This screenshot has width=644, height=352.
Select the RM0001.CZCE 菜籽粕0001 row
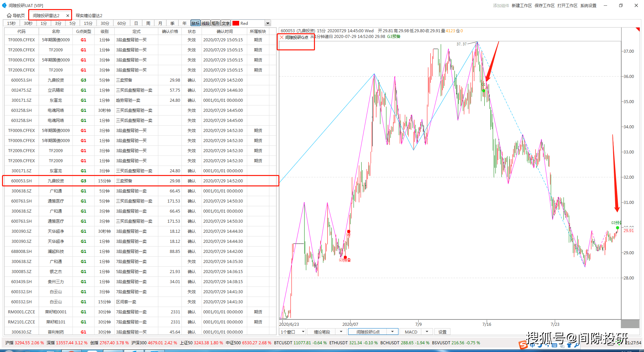[141, 312]
